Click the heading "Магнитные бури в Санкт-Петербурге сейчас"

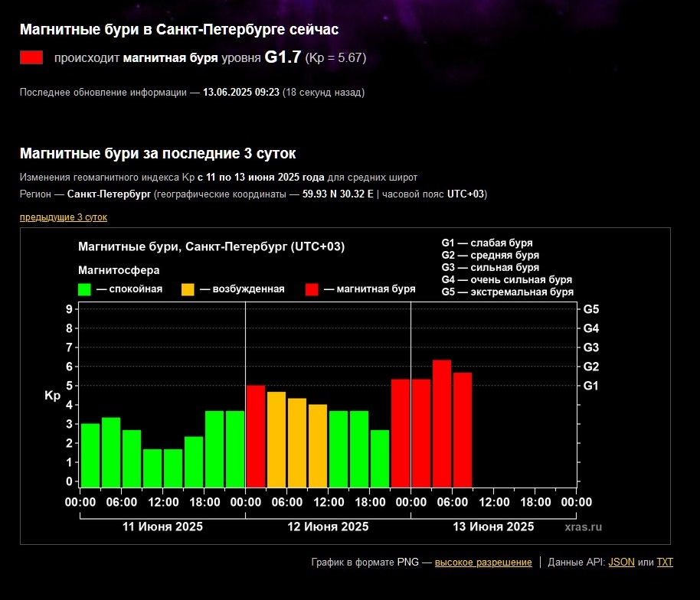[x=179, y=29]
